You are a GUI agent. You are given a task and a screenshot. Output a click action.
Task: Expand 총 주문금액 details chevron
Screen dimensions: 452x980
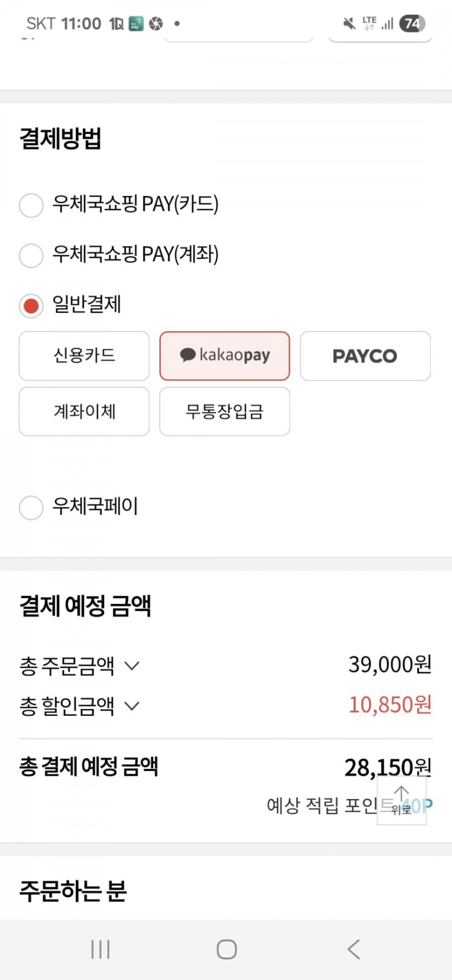pos(132,666)
